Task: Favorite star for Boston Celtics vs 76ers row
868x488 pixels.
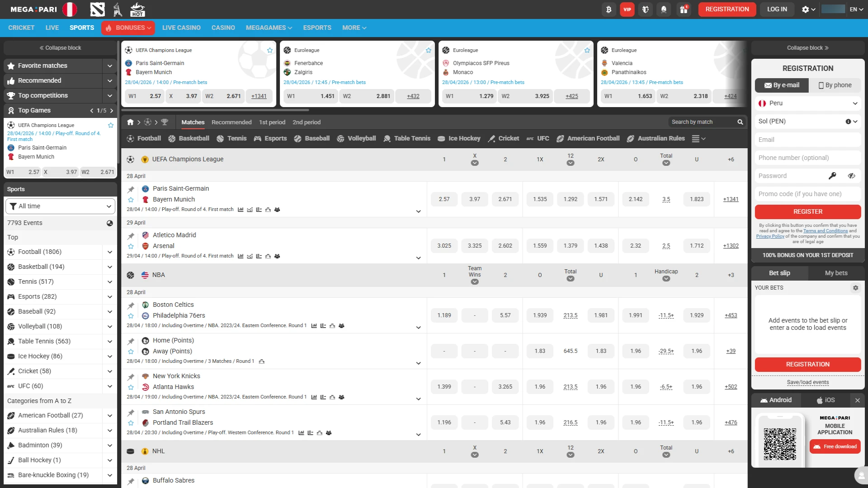Action: click(x=131, y=316)
